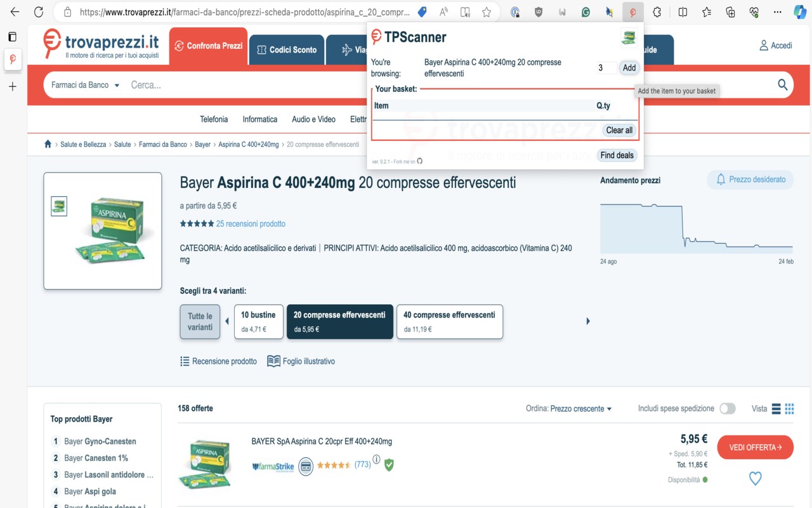Choose the 40 compresse effervescenti variant
The image size is (812, 508).
coord(450,321)
